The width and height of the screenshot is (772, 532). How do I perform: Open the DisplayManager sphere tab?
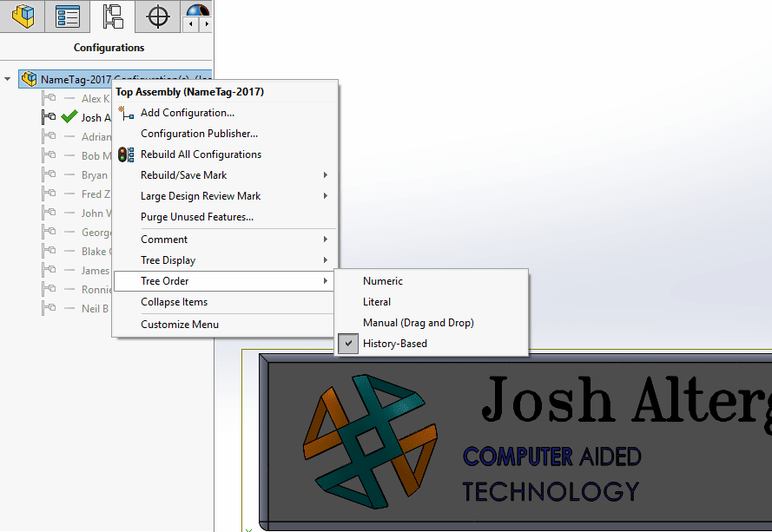[x=197, y=10]
